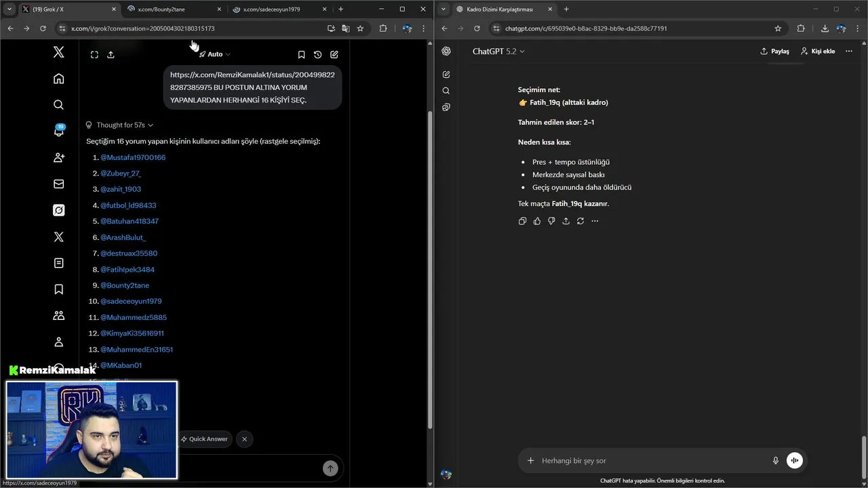Open @Bounty2tane profile link

(x=125, y=285)
